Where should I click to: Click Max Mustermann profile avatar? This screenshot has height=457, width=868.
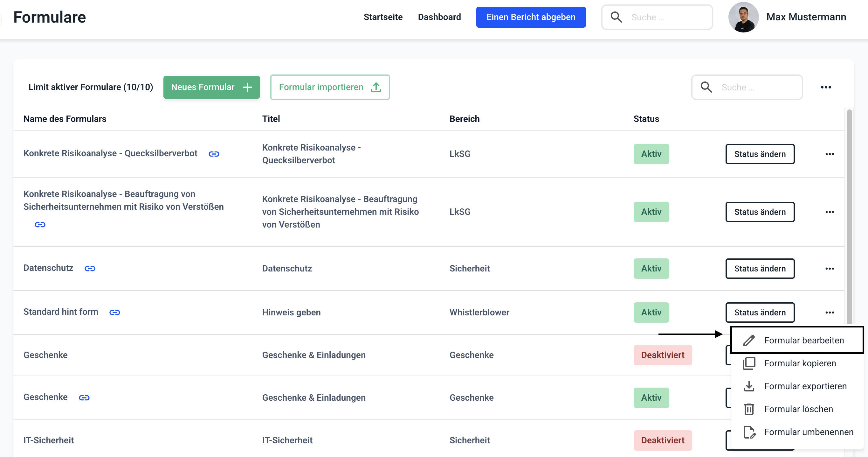click(743, 17)
